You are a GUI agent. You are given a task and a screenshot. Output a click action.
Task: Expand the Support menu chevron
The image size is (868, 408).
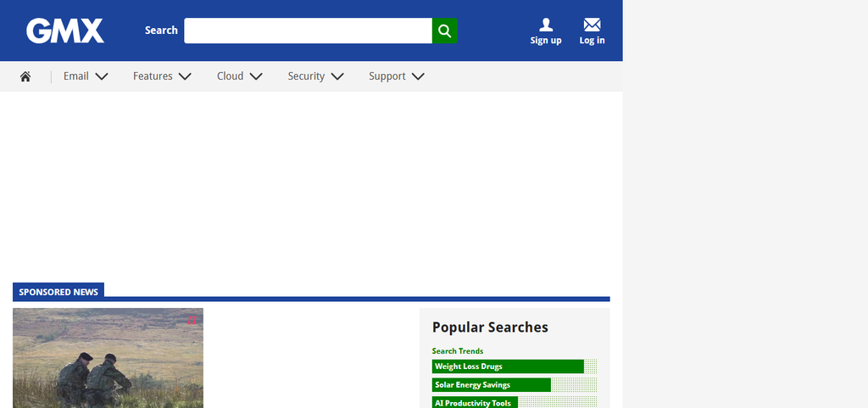pyautogui.click(x=418, y=76)
